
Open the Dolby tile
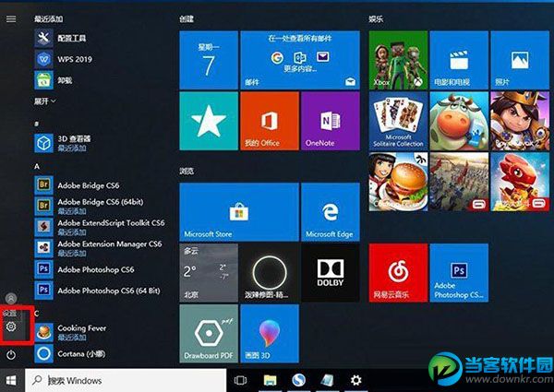331,273
